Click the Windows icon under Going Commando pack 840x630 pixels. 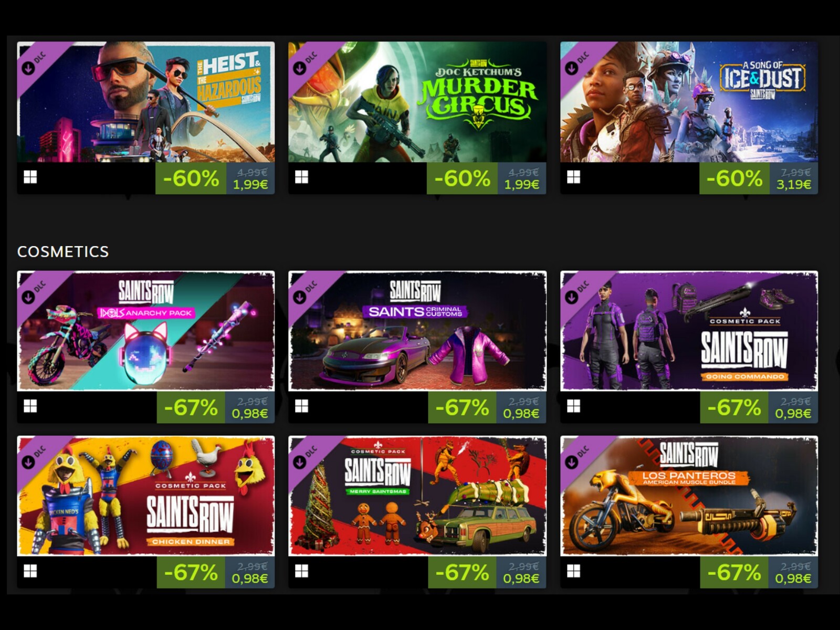573,406
